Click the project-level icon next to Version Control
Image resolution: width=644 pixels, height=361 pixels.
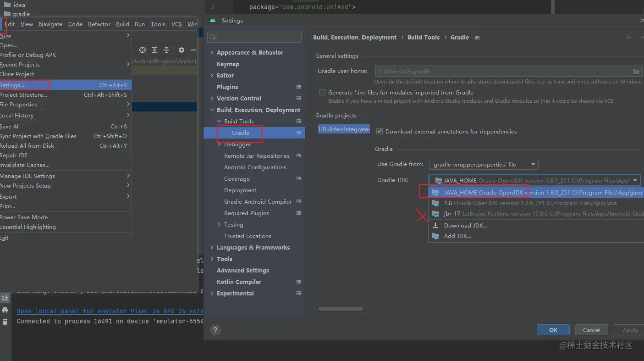pos(299,98)
